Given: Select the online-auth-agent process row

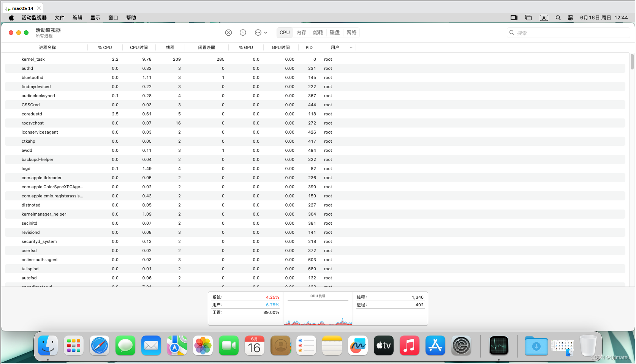Looking at the screenshot, I should click(315, 260).
